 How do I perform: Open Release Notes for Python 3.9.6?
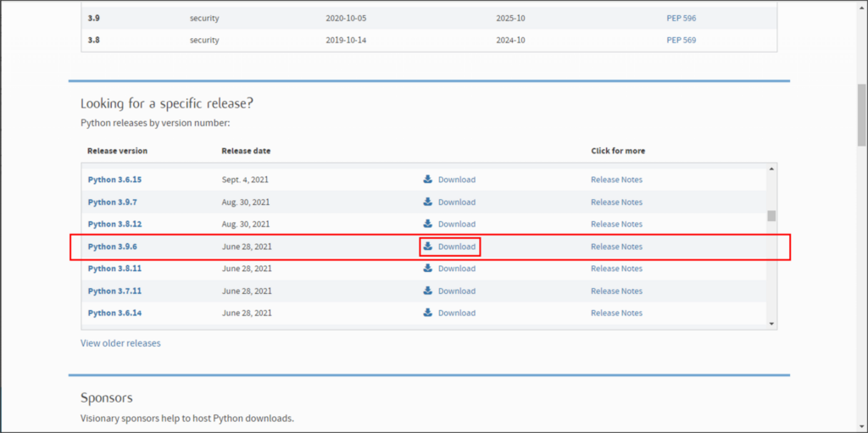[616, 247]
